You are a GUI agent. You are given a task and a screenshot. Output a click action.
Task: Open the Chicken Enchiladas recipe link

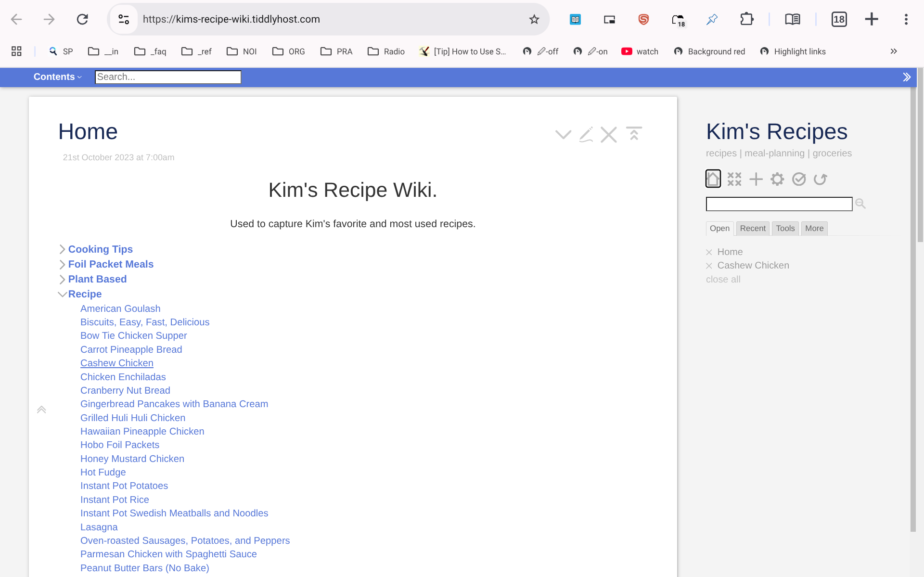[x=123, y=377]
